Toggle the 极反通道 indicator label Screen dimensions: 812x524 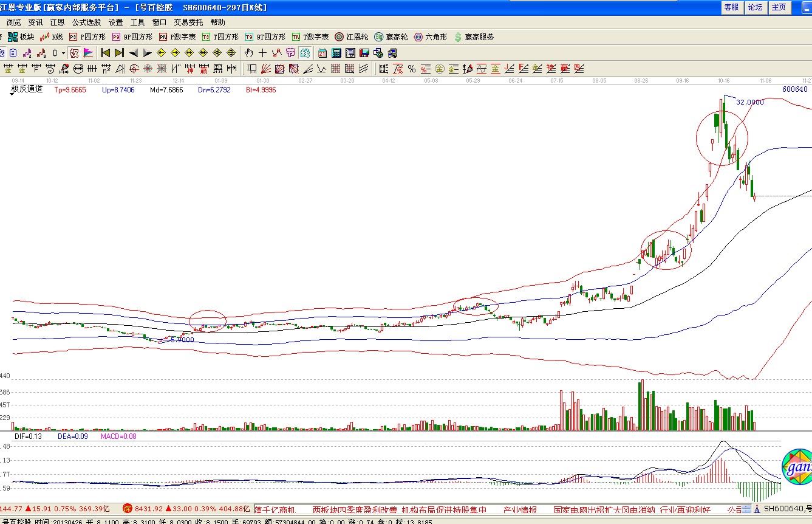[x=27, y=89]
